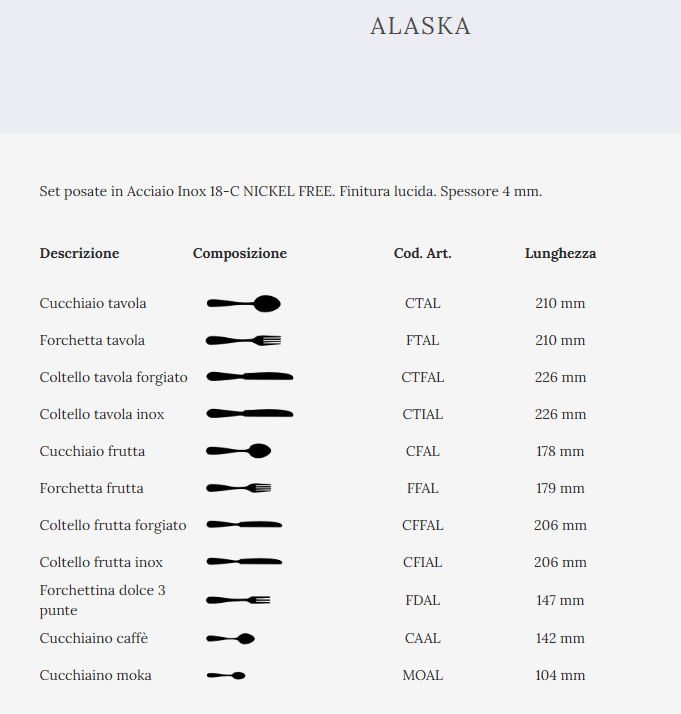Image resolution: width=681 pixels, height=714 pixels.
Task: Click the Composizione column header
Action: [240, 253]
